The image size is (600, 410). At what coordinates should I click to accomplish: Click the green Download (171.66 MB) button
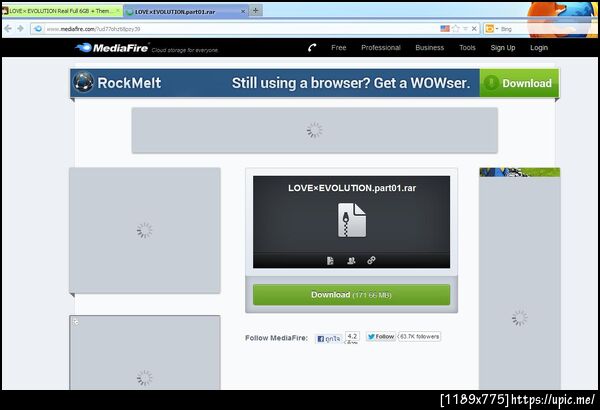[351, 295]
